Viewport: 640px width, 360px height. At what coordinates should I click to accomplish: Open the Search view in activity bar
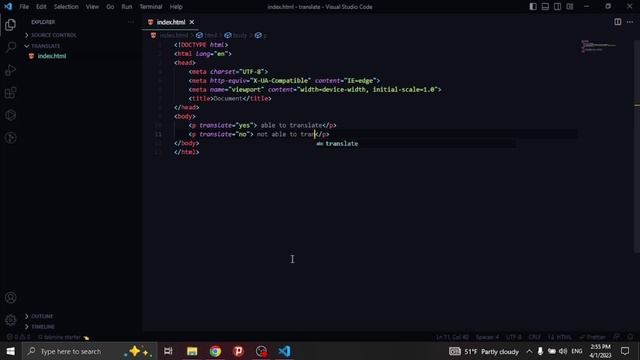point(11,47)
